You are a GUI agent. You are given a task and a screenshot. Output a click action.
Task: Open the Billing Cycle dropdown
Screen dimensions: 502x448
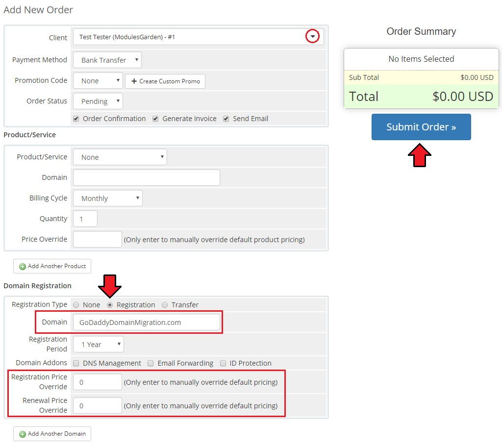[x=108, y=198]
